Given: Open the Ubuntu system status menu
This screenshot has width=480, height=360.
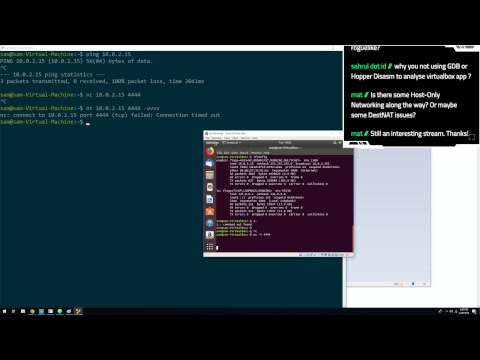Looking at the screenshot, I should coord(337,143).
